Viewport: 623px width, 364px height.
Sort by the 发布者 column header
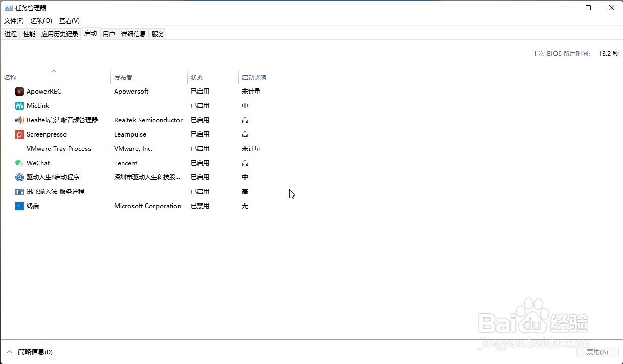point(149,77)
